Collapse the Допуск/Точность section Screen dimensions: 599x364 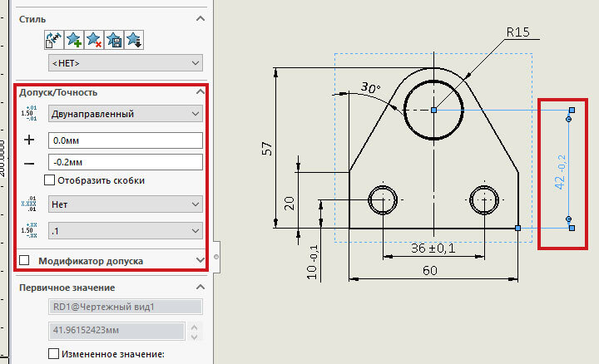200,91
